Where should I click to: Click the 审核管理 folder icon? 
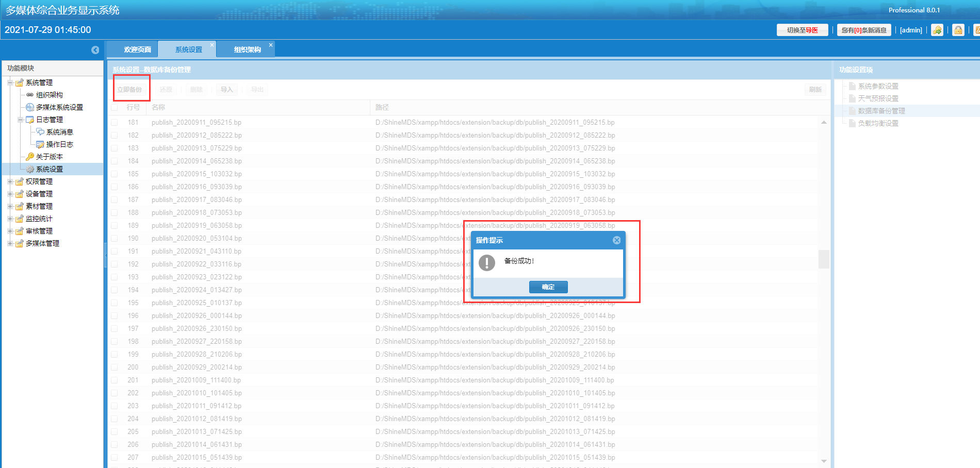(20, 231)
